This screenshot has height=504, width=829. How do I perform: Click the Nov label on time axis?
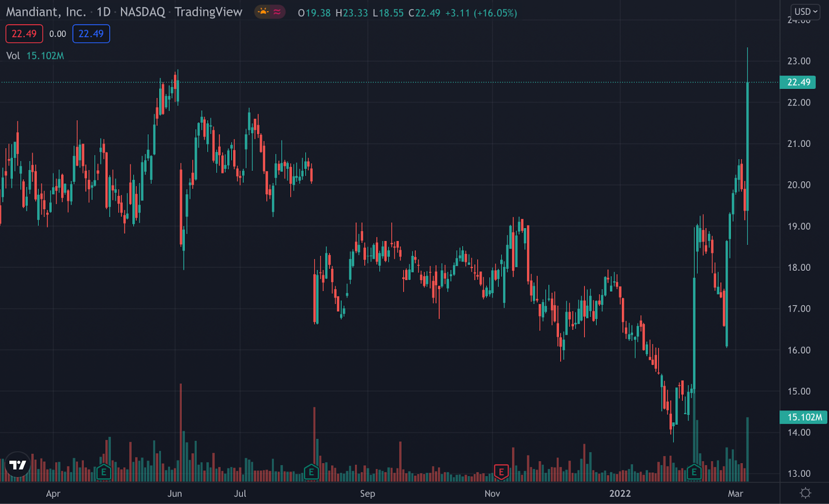(492, 494)
